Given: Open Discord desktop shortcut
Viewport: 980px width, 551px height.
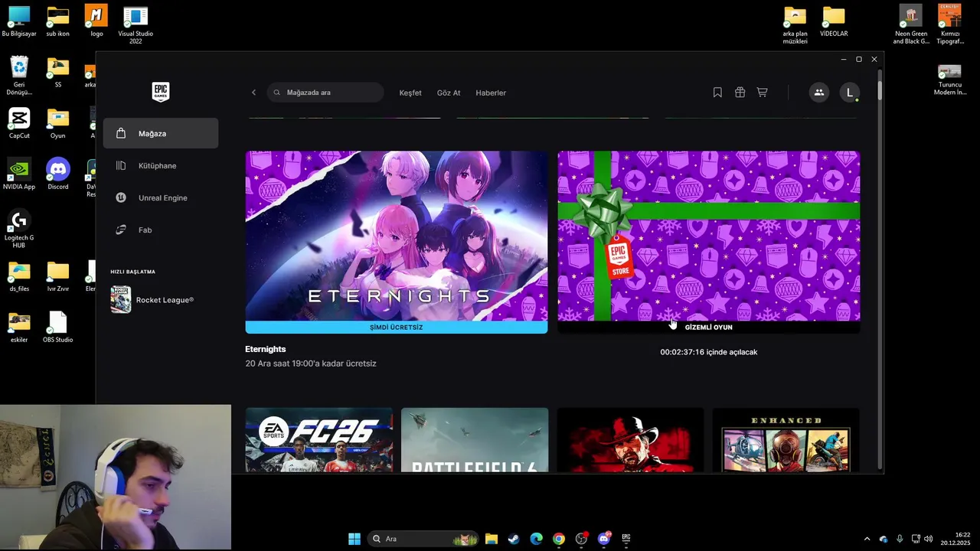Looking at the screenshot, I should point(57,174).
